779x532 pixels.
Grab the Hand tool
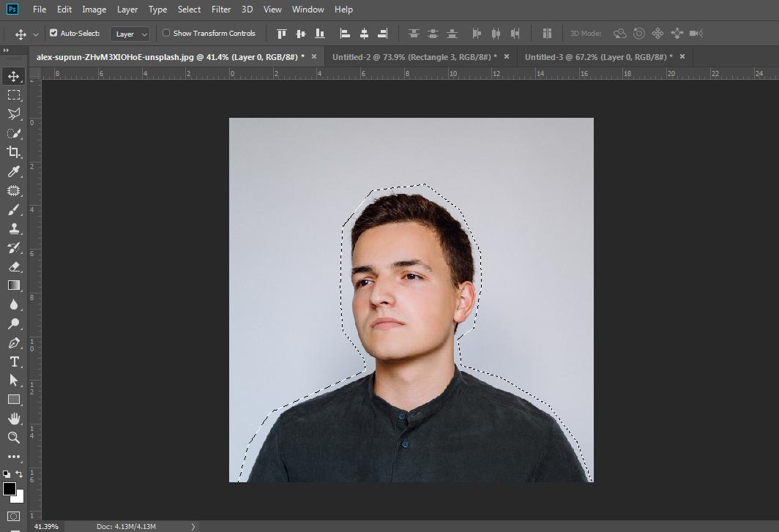point(15,419)
